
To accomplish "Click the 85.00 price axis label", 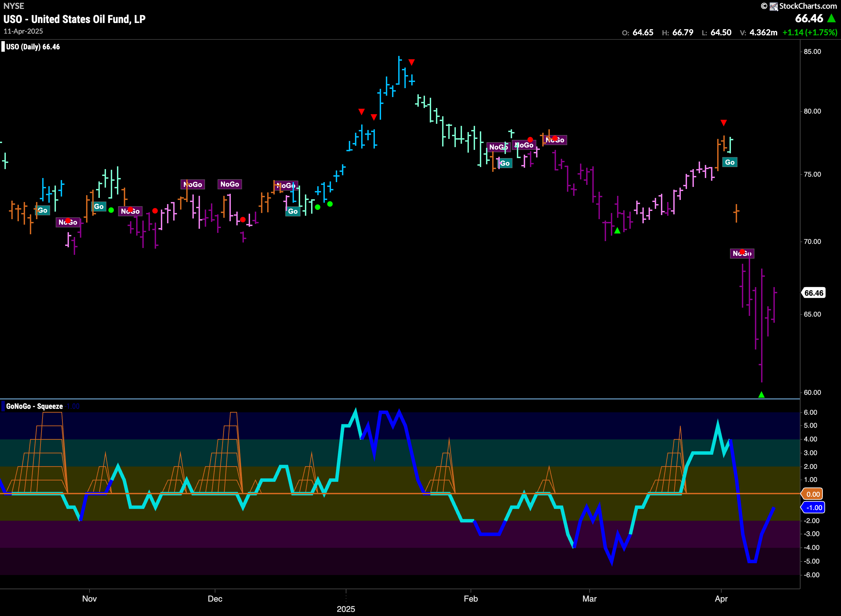I will [x=812, y=51].
